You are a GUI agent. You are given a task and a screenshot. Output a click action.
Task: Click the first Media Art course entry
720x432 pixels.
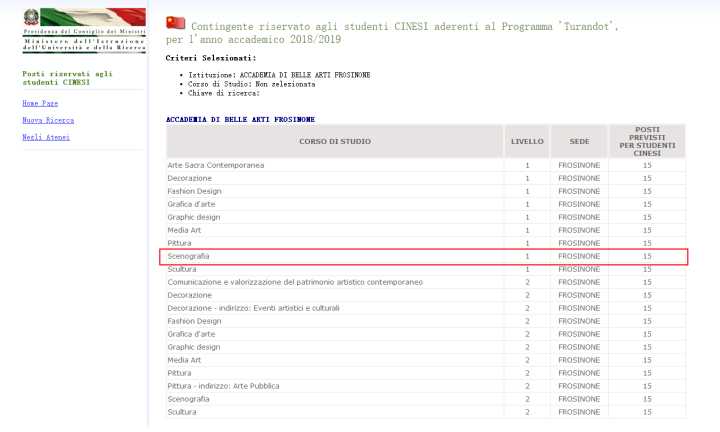pos(184,230)
